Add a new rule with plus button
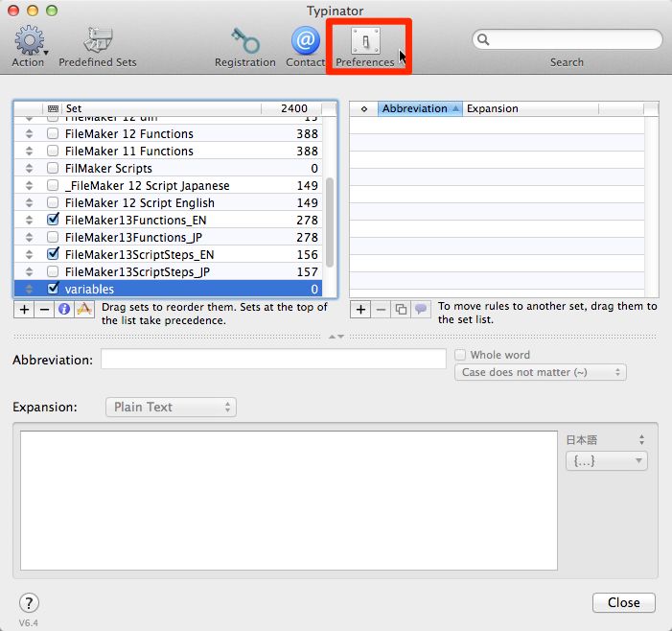Screen dimensions: 672x631 (x=360, y=309)
